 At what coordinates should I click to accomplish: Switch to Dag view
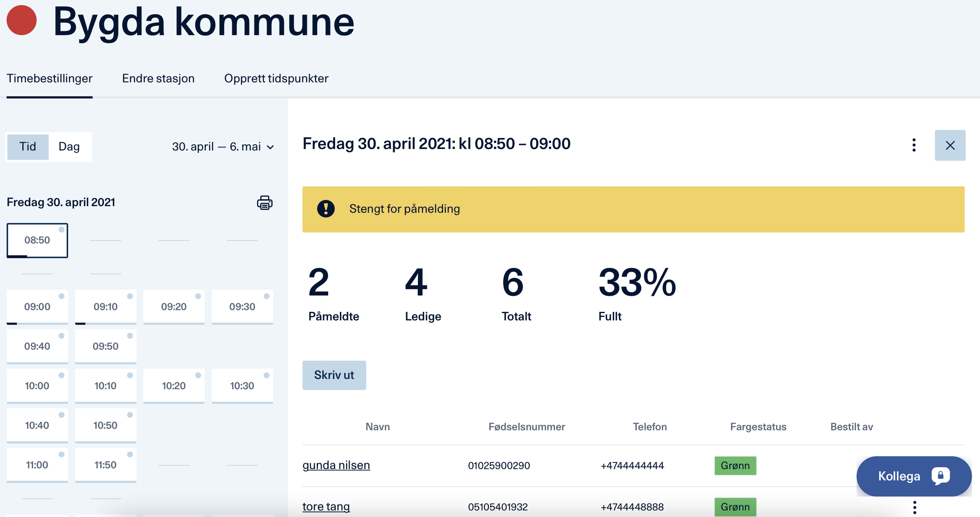69,147
